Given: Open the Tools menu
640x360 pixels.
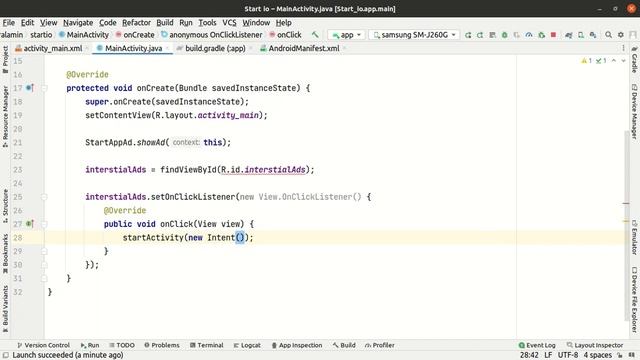Looking at the screenshot, I should pos(207,23).
